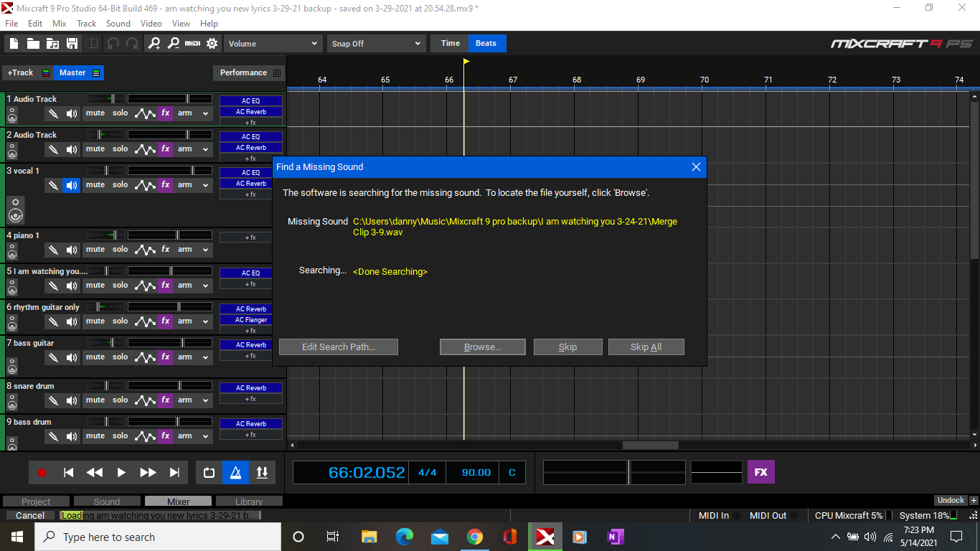Arm track 5 I am watching you
980x551 pixels.
pos(185,286)
